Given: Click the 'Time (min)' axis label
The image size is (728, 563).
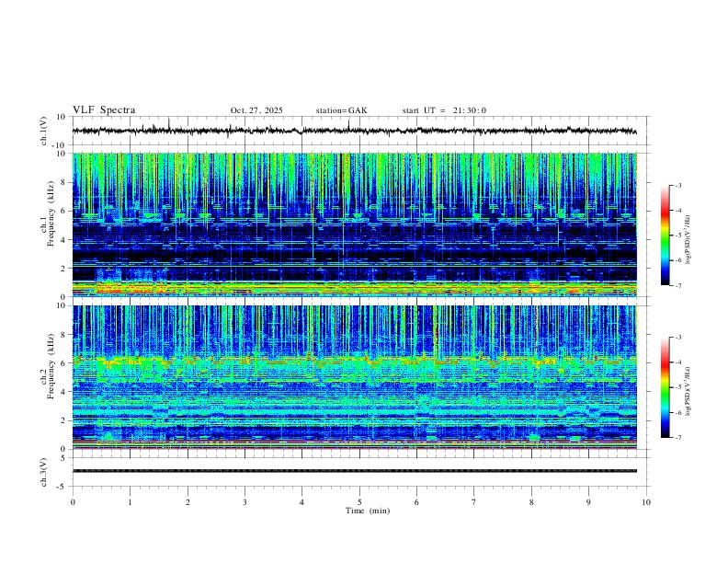Looking at the screenshot, I should 368,511.
